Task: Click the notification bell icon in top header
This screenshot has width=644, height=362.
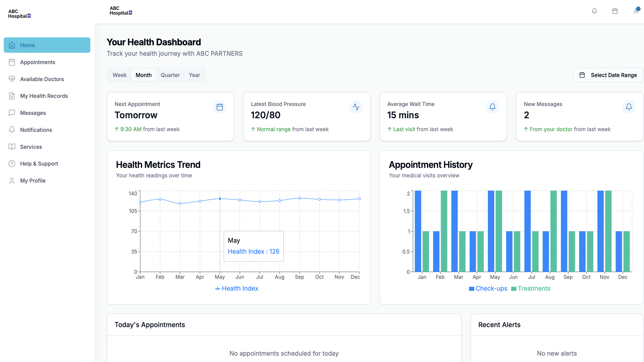Action: click(x=594, y=11)
